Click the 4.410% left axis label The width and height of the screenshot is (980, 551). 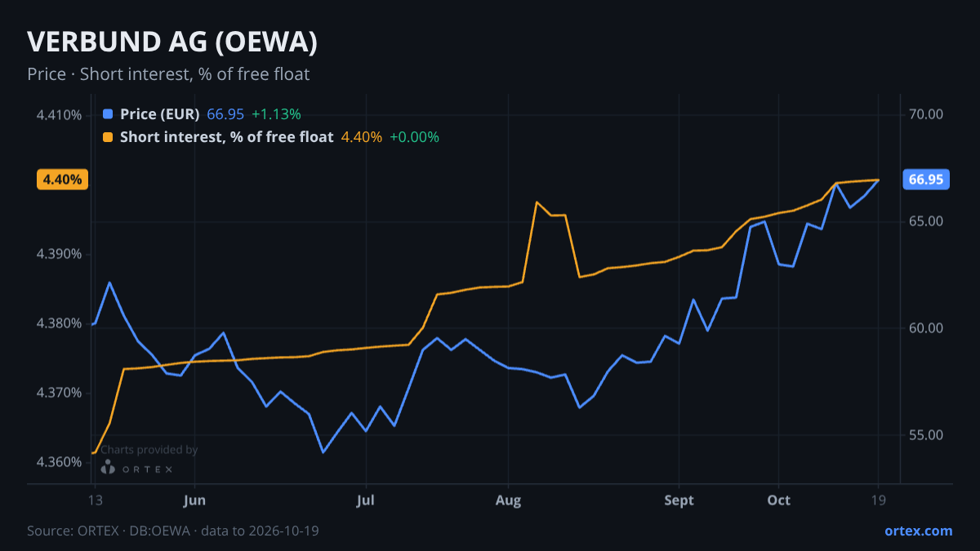[x=59, y=114]
